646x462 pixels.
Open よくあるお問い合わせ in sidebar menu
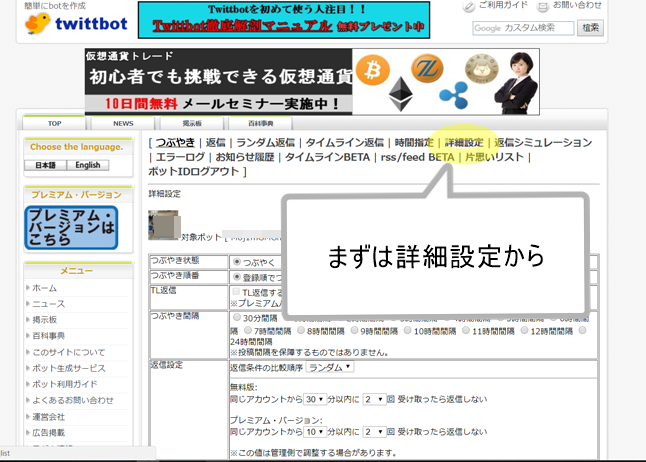pos(73,400)
